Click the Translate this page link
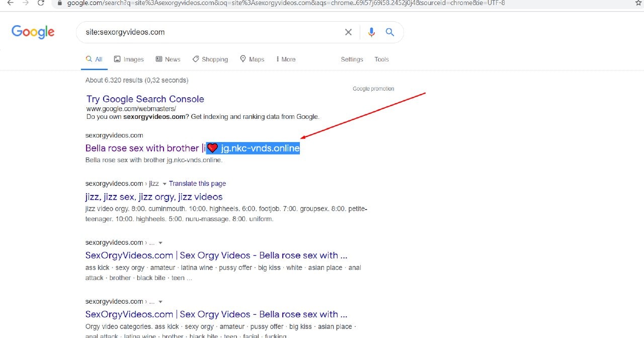Viewport: 644px width, 338px height. click(x=197, y=183)
